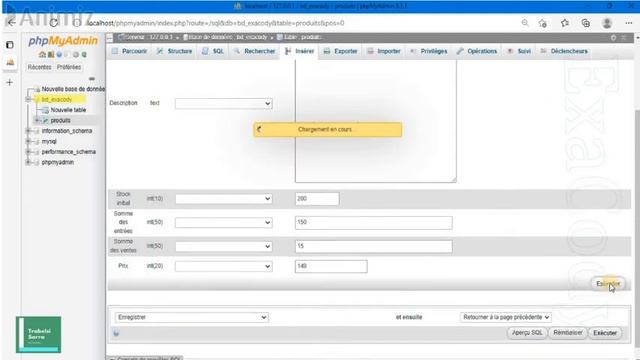Click the zoom magnifier icon in the address bar
The image size is (640, 360).
pos(525,23)
